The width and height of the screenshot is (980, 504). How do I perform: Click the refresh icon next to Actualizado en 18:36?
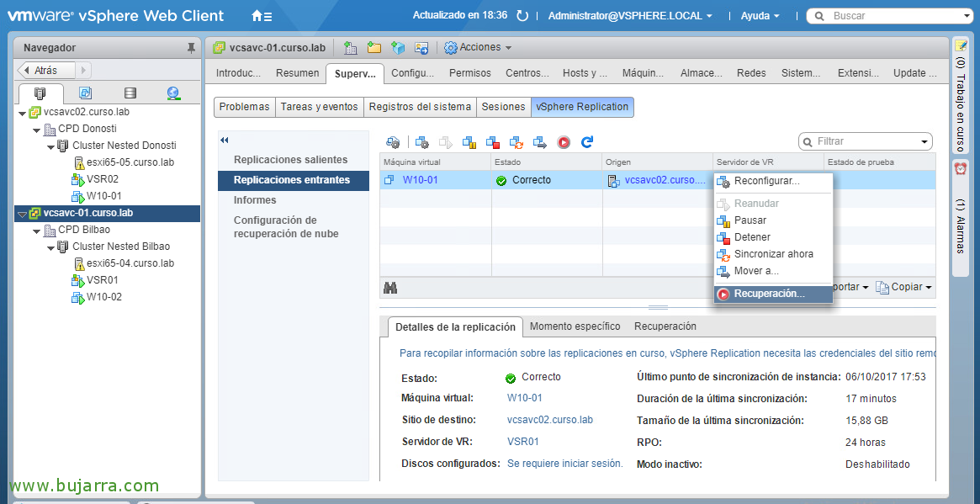click(x=522, y=16)
